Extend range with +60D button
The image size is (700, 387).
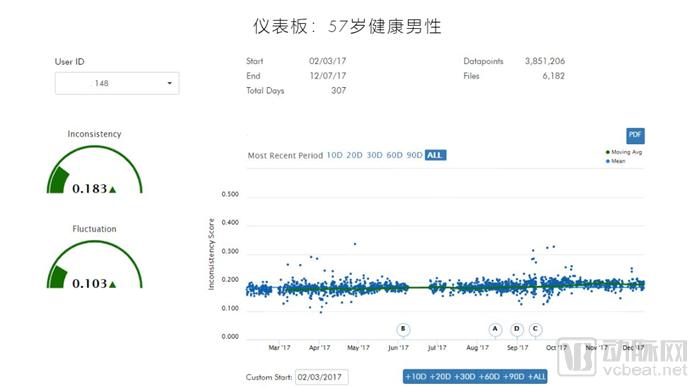pyautogui.click(x=489, y=377)
